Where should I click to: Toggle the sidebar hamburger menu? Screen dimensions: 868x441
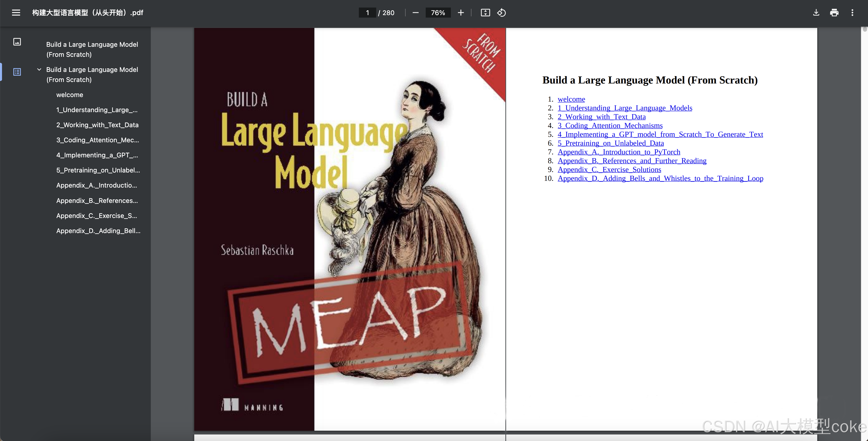point(16,13)
